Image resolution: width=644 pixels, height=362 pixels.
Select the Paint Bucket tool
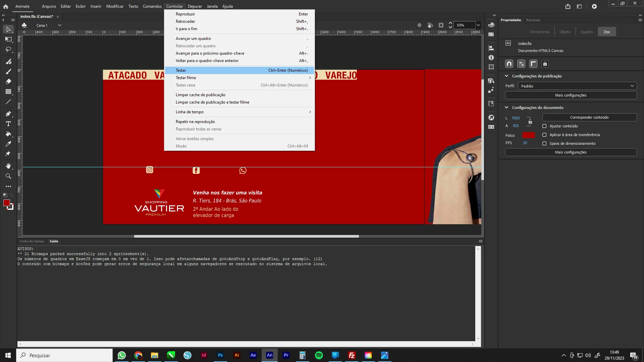click(8, 134)
